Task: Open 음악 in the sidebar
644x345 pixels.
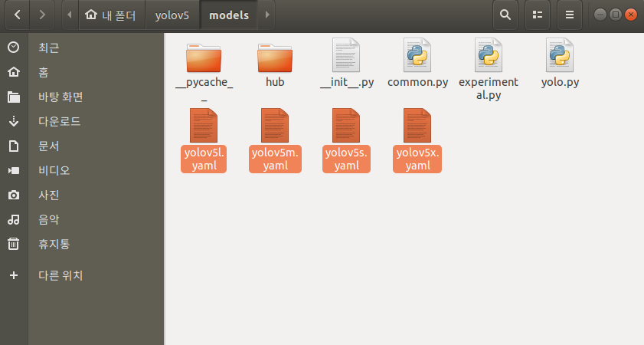Action: tap(48, 219)
